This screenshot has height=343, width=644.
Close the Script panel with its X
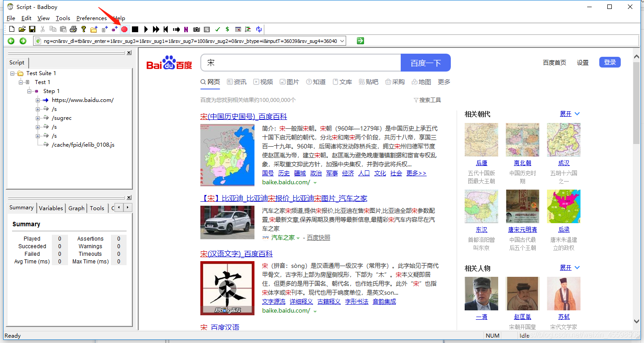click(129, 53)
